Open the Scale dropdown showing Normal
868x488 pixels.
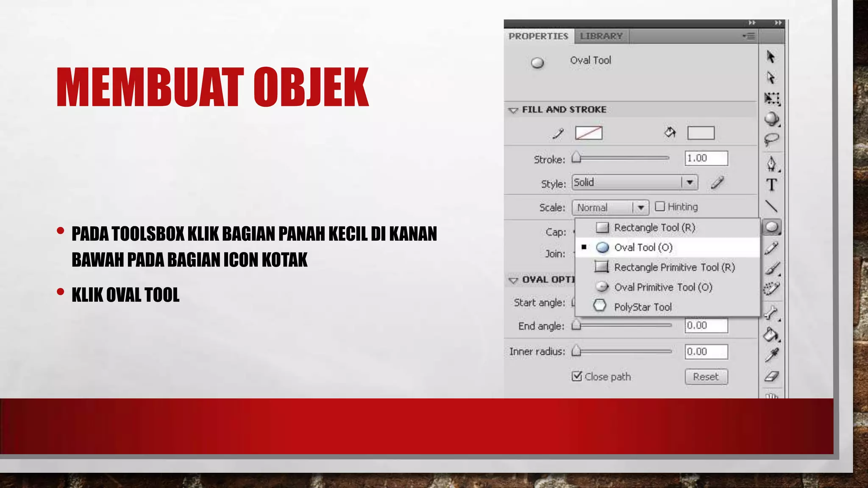[x=610, y=208]
